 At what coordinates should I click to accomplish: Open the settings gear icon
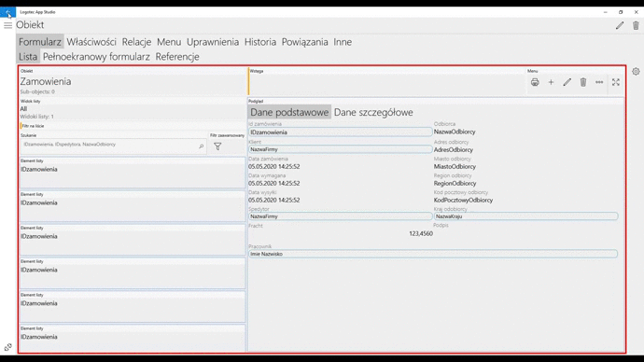[x=636, y=72]
